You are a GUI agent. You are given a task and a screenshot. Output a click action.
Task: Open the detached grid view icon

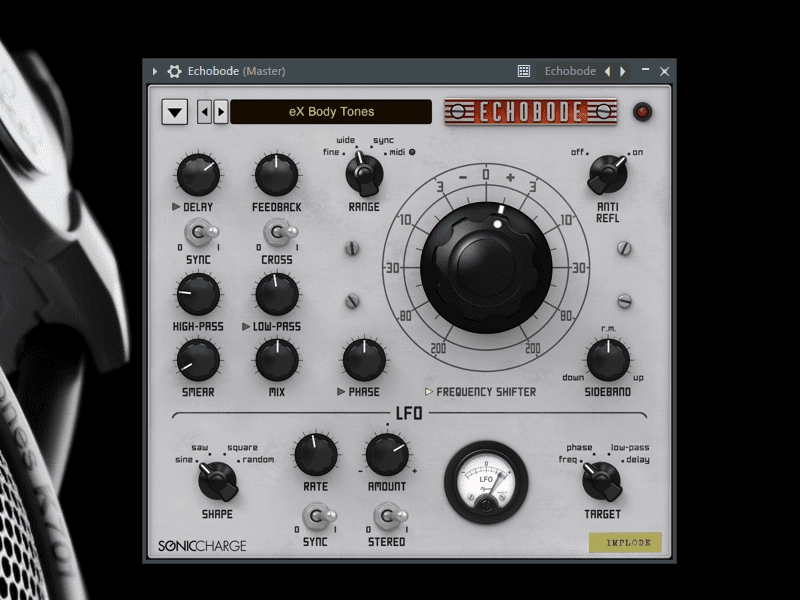click(523, 71)
